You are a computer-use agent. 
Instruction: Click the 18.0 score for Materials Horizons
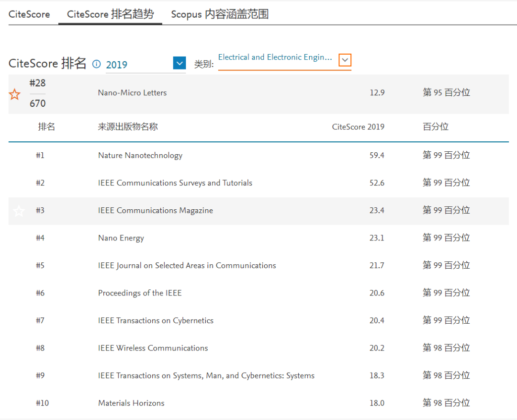pyautogui.click(x=377, y=403)
